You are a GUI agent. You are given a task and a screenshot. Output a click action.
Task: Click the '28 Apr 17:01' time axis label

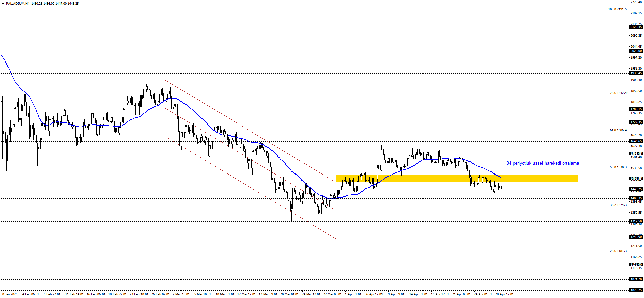pyautogui.click(x=504, y=294)
